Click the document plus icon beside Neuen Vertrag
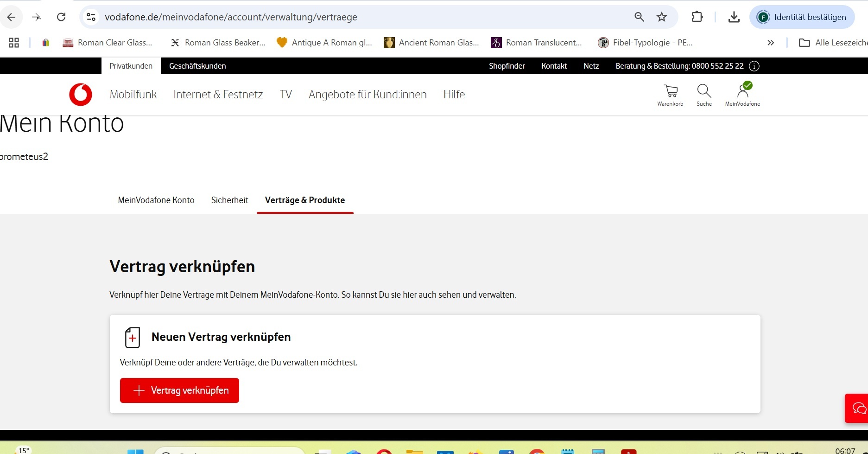 click(x=133, y=337)
